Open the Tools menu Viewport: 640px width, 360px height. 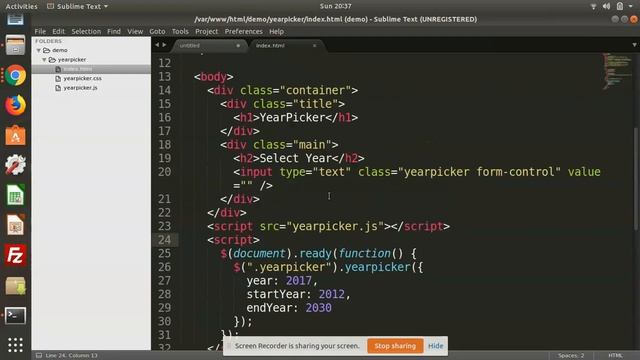point(180,31)
